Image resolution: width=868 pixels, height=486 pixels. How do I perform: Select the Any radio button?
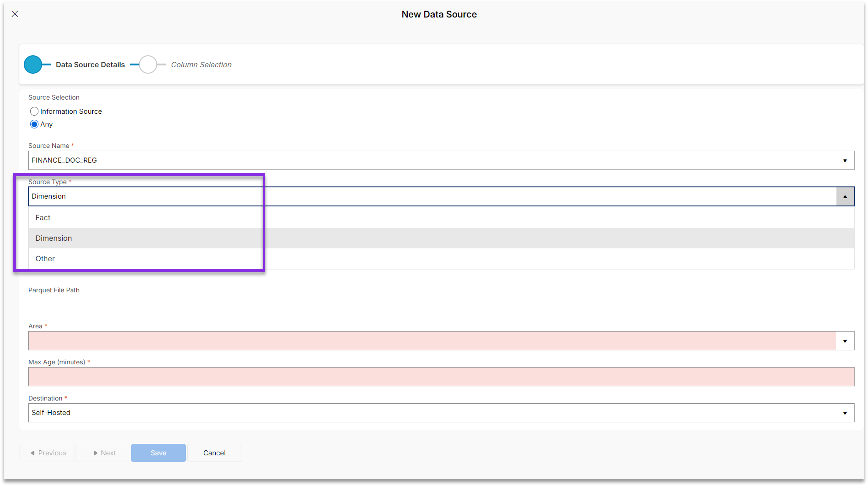pyautogui.click(x=34, y=124)
